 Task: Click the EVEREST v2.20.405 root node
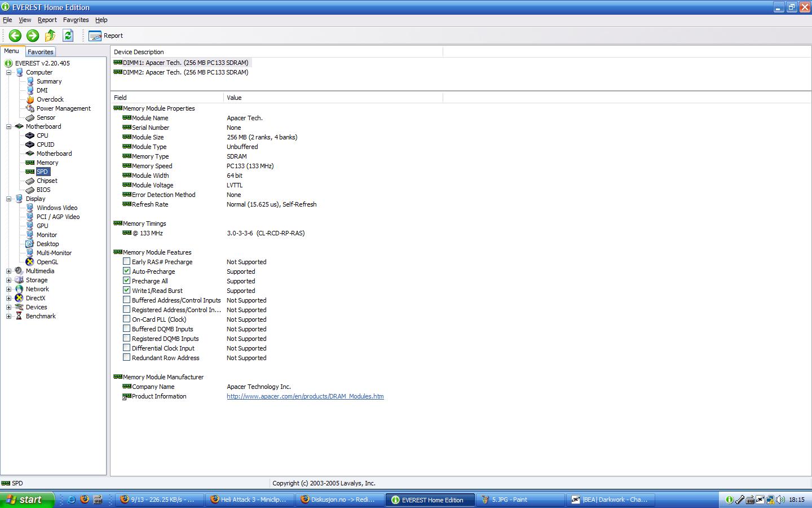pyautogui.click(x=42, y=63)
